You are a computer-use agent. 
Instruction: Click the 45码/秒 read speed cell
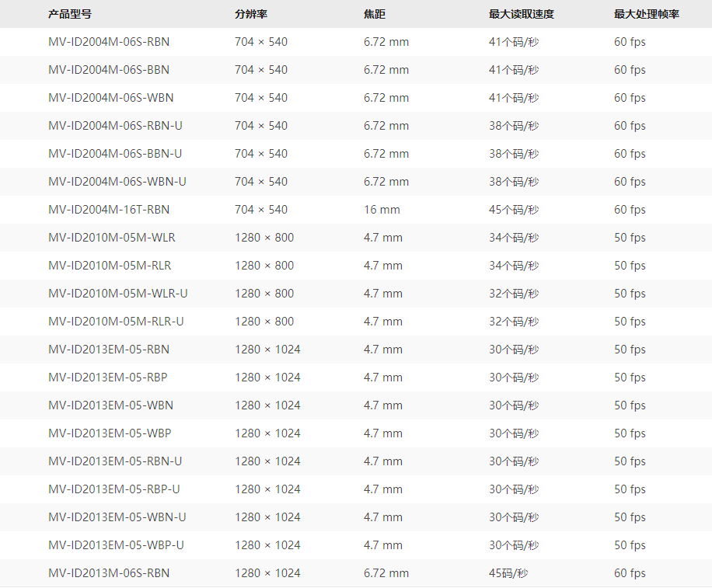[508, 573]
